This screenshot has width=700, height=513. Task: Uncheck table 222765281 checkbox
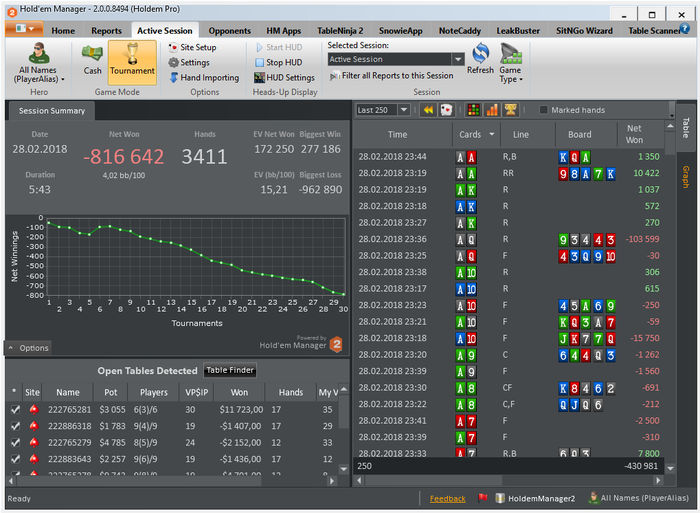point(14,409)
